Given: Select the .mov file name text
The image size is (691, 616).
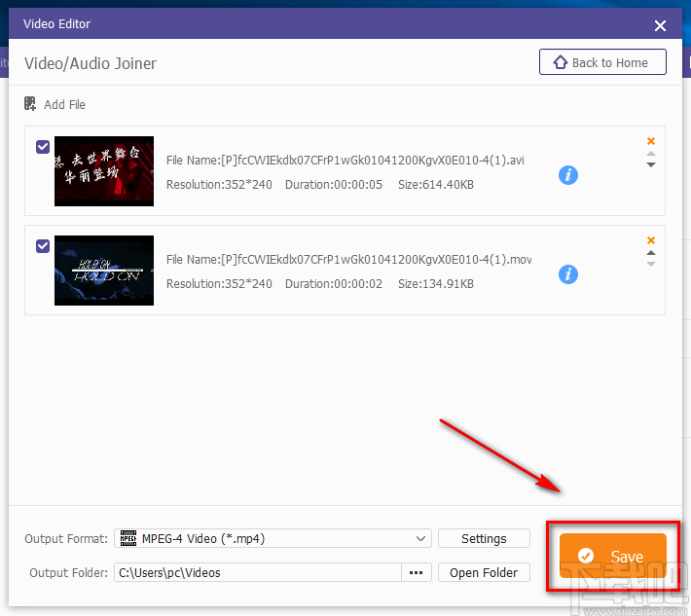Looking at the screenshot, I should pyautogui.click(x=348, y=259).
